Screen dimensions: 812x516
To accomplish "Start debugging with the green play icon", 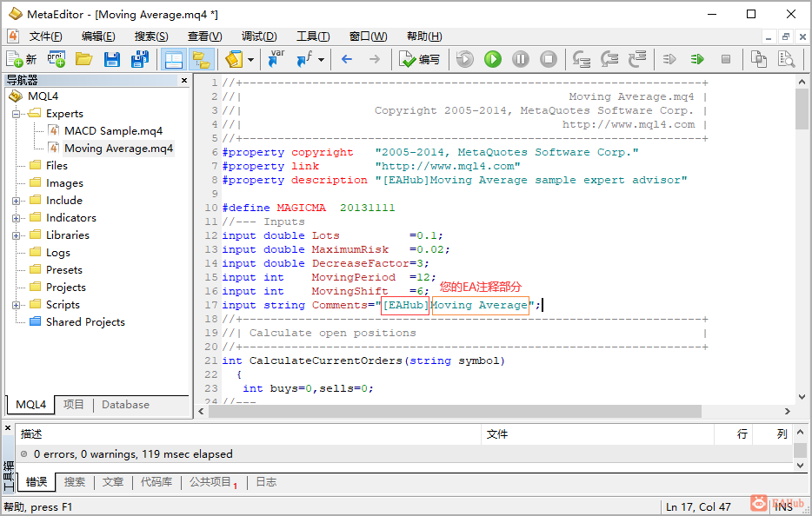I will (x=493, y=59).
